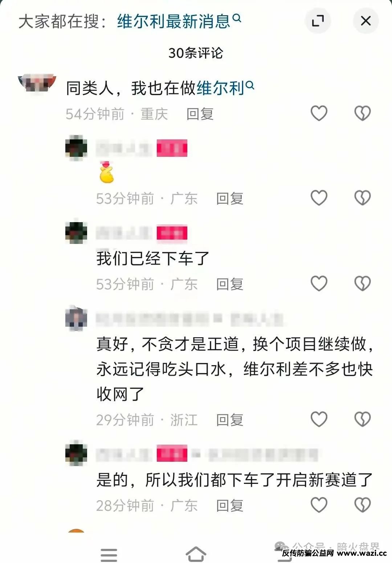Dislike the 28 minutes ago comment
392x563 pixels.
(362, 505)
